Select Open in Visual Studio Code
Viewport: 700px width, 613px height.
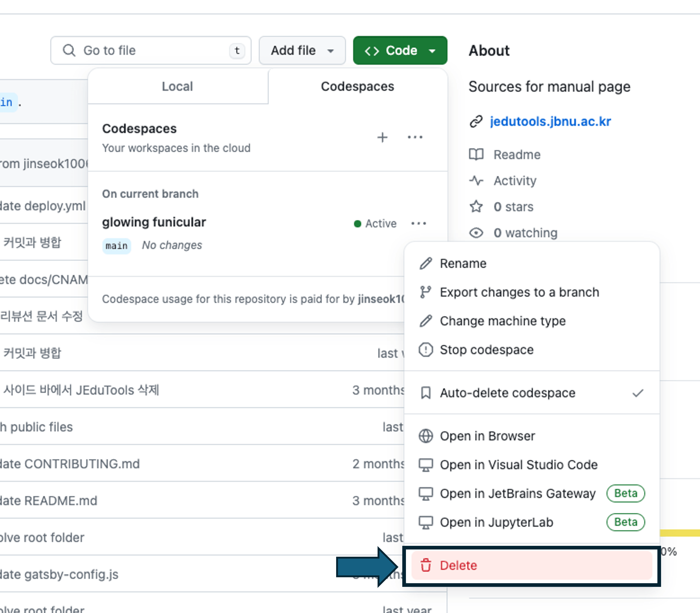click(518, 465)
